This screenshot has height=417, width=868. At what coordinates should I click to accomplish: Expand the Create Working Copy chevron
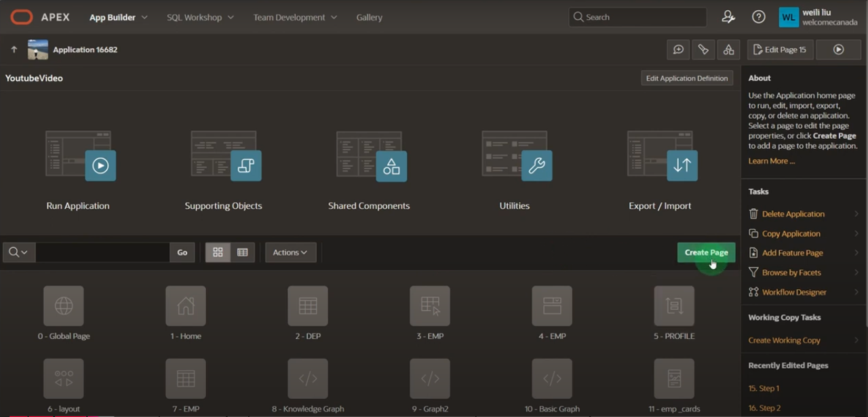856,340
